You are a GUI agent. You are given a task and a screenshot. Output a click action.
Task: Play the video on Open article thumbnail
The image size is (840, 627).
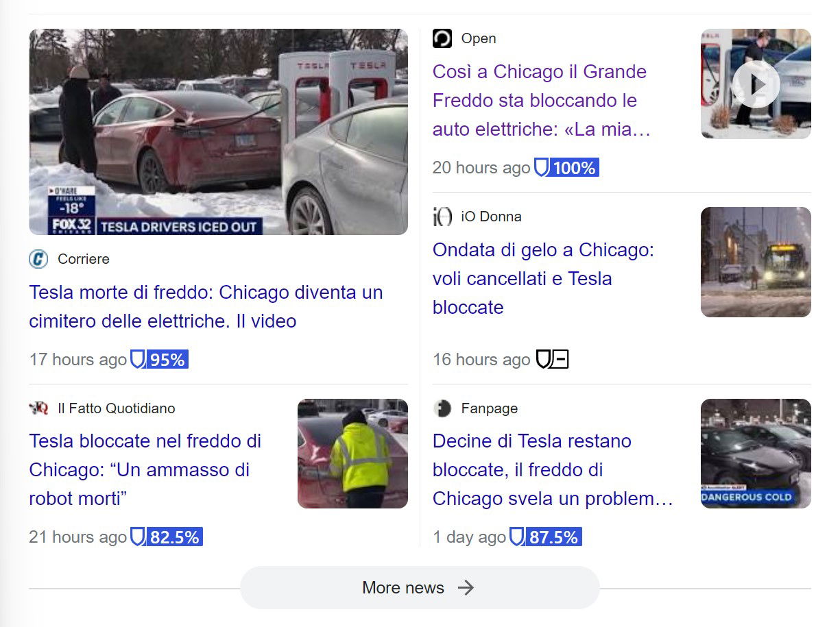pos(756,84)
